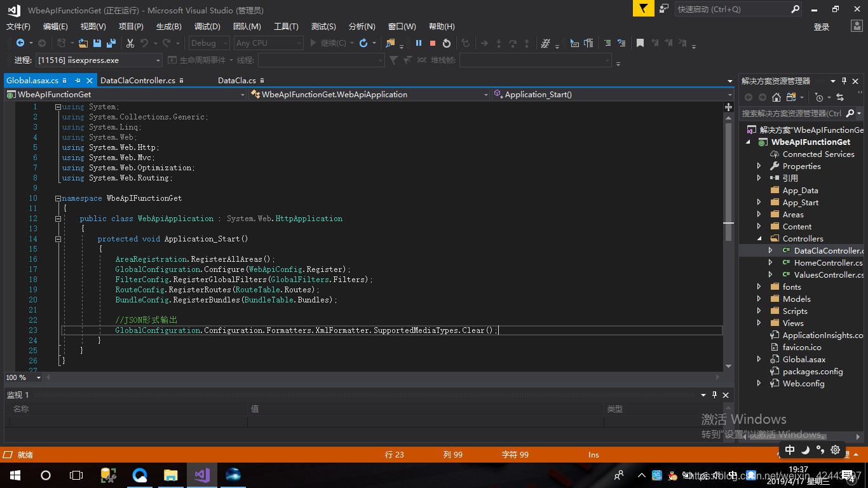868x488 pixels.
Task: Click the Step Over debug icon
Action: 513,43
